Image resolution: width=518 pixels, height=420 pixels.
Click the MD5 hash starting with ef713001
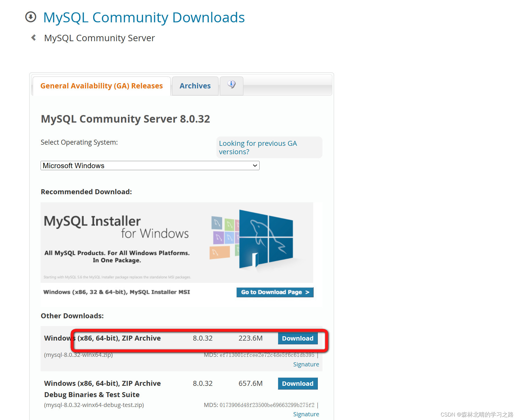pos(267,355)
